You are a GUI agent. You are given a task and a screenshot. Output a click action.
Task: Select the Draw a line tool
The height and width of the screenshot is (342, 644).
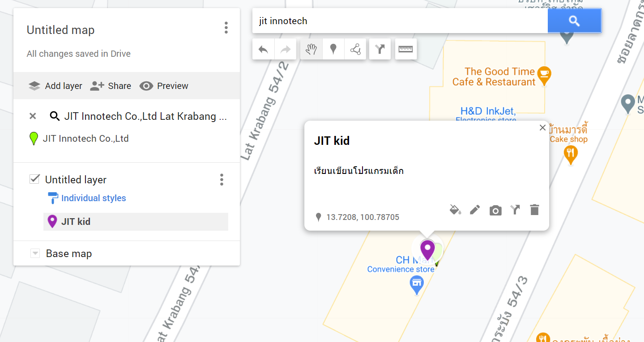point(355,49)
